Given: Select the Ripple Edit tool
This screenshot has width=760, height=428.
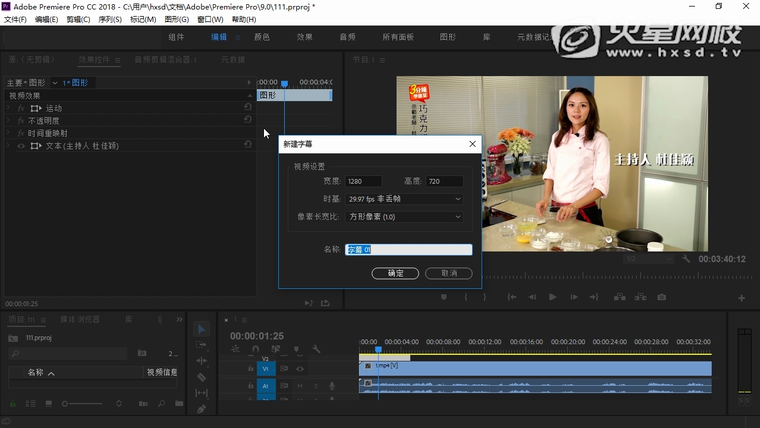Looking at the screenshot, I should click(x=201, y=361).
